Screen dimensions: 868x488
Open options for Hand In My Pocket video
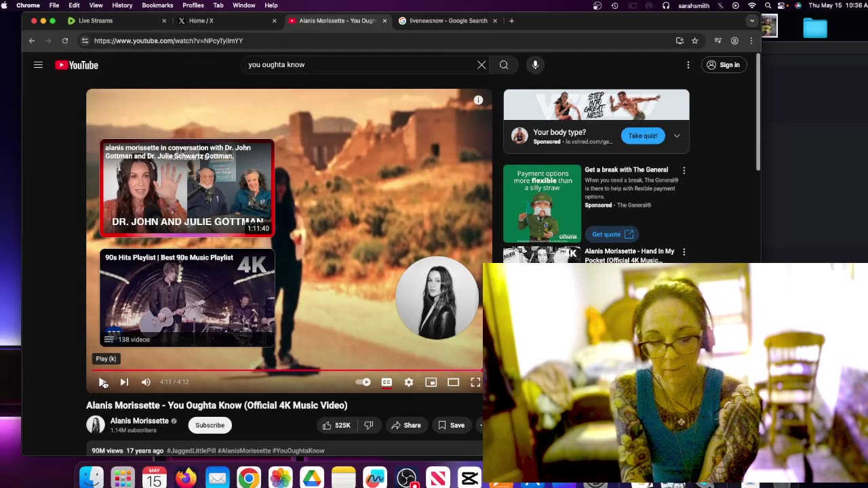[684, 252]
